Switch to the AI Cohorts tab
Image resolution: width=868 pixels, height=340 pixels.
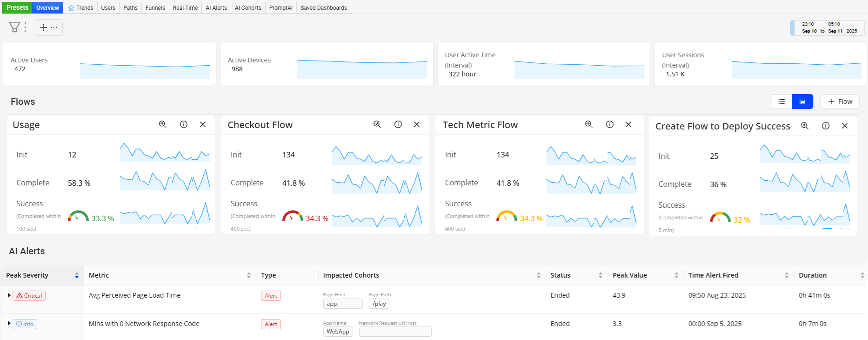(248, 8)
